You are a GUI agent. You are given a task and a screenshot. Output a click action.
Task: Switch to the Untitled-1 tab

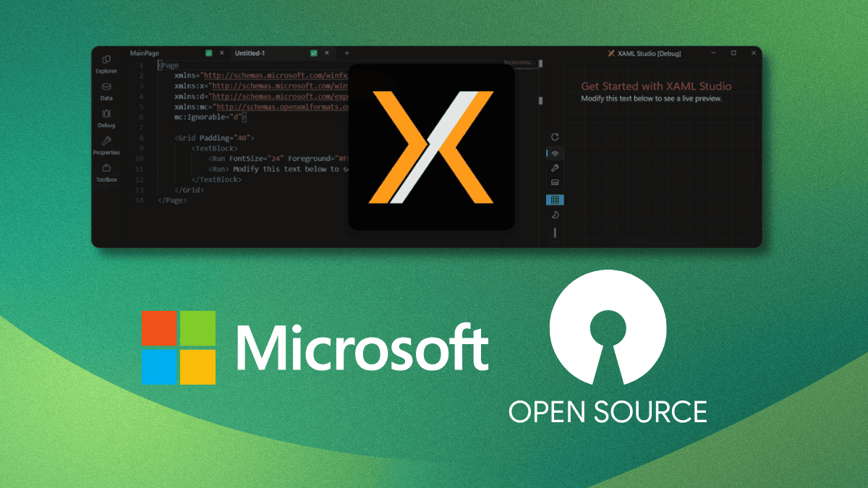(250, 53)
